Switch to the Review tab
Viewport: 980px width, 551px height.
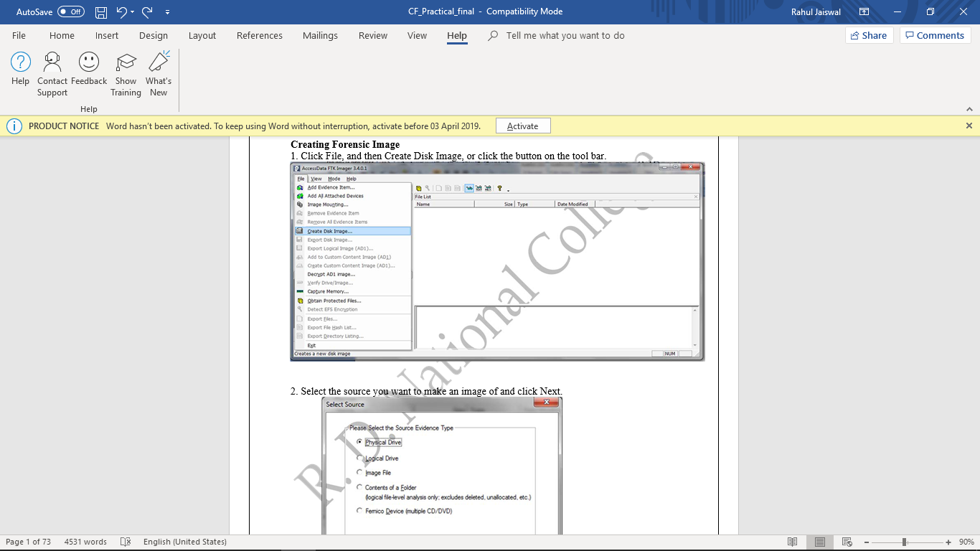click(x=373, y=35)
